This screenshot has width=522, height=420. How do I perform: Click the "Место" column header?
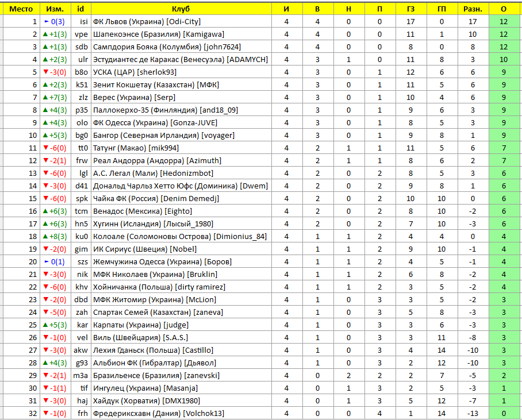[21, 9]
